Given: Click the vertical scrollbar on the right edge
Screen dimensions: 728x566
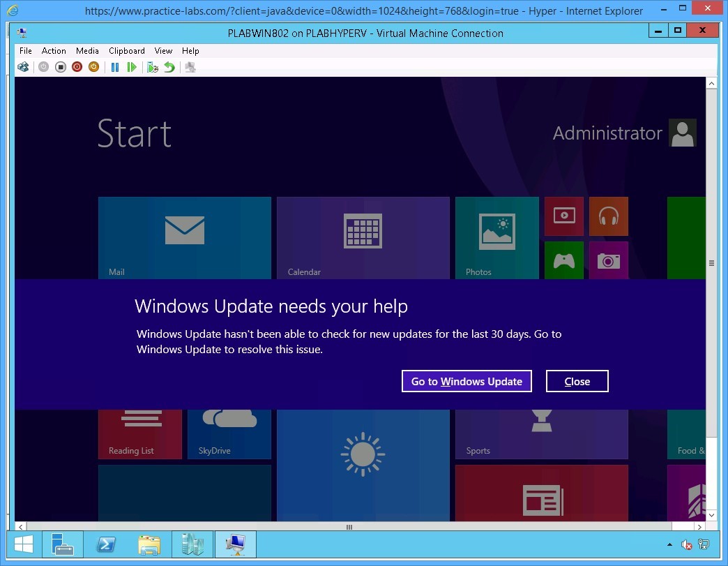Looking at the screenshot, I should tap(712, 263).
